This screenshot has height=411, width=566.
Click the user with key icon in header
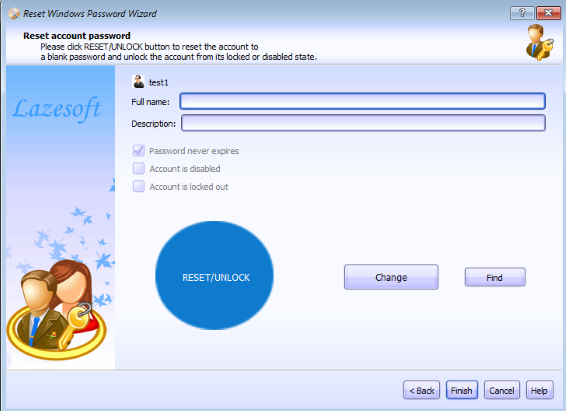(x=539, y=42)
